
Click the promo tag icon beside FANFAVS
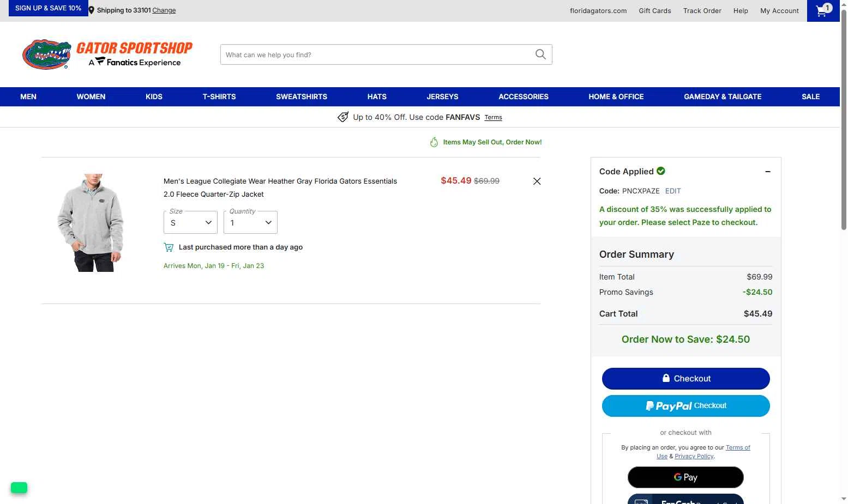point(343,117)
